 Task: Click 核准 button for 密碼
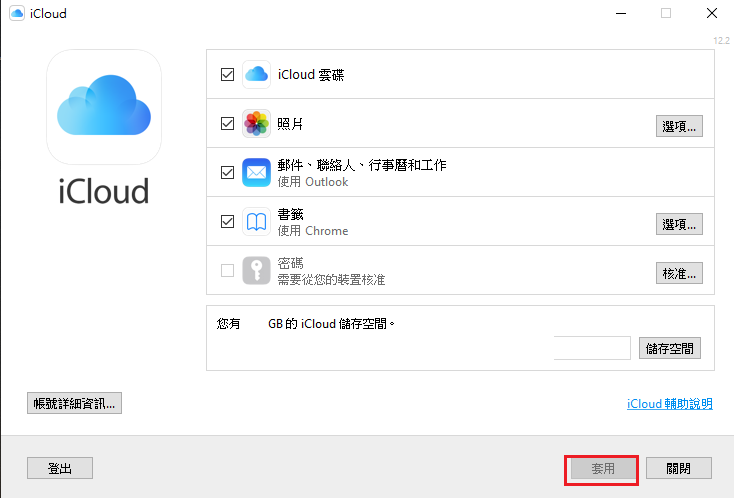pos(679,273)
